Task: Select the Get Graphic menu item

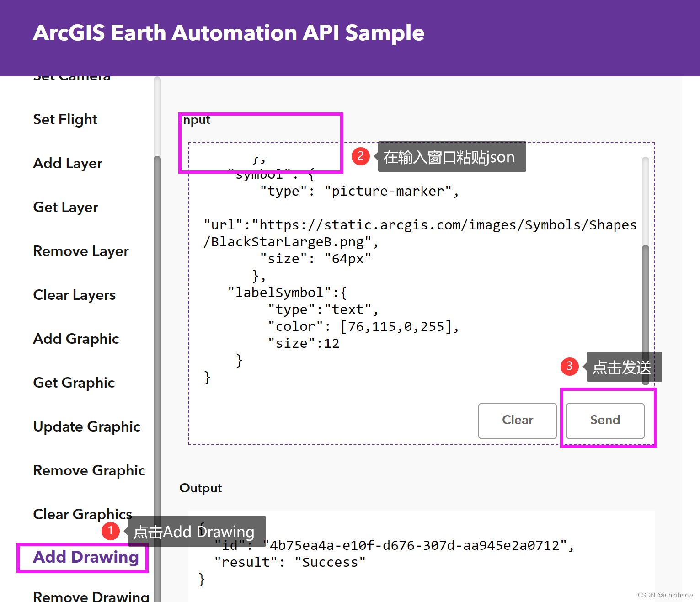Action: (x=74, y=383)
